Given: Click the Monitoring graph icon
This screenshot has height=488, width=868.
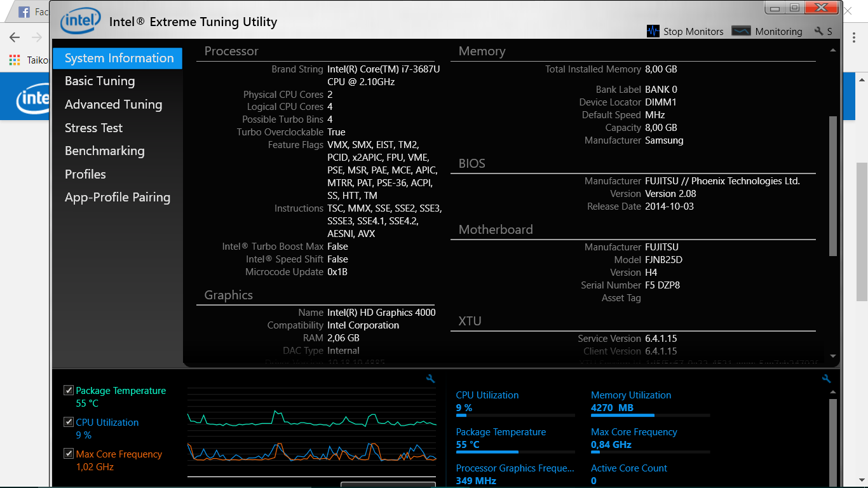Looking at the screenshot, I should click(742, 31).
